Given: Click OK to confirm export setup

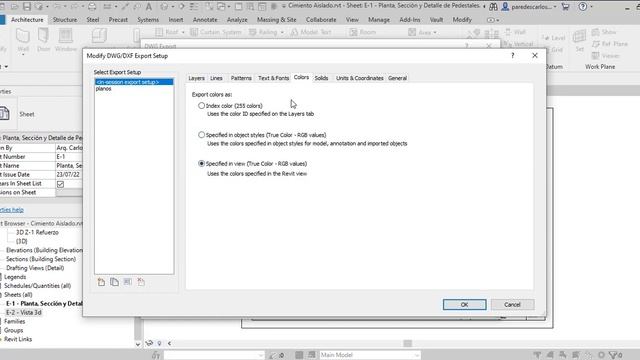Looking at the screenshot, I should (x=464, y=304).
